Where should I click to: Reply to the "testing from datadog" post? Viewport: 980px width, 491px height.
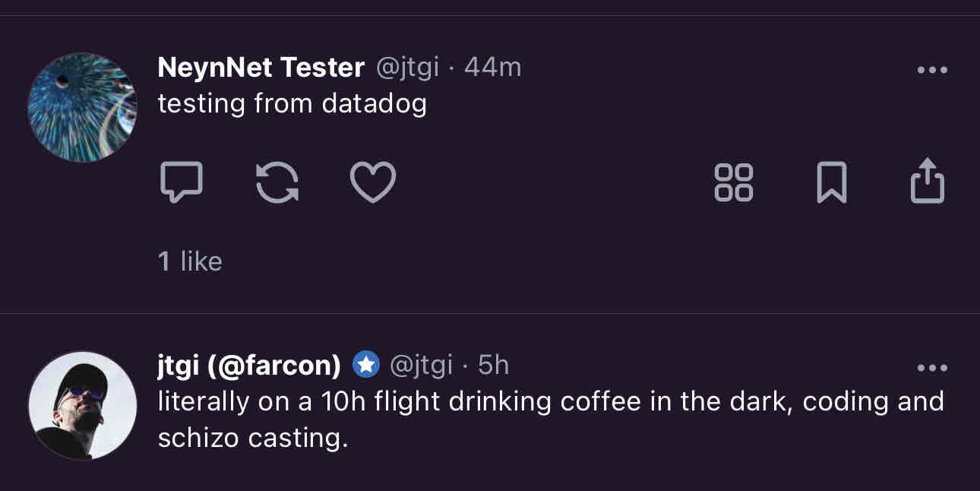click(x=182, y=182)
